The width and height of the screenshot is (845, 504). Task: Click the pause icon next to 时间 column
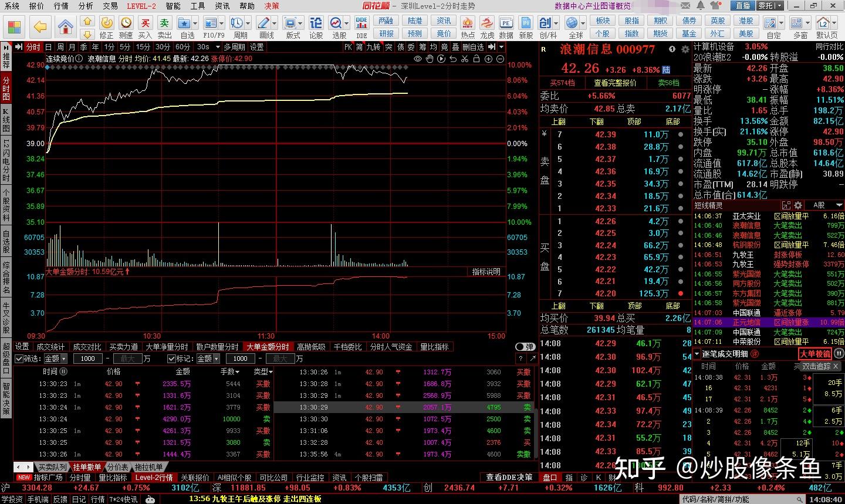64,371
